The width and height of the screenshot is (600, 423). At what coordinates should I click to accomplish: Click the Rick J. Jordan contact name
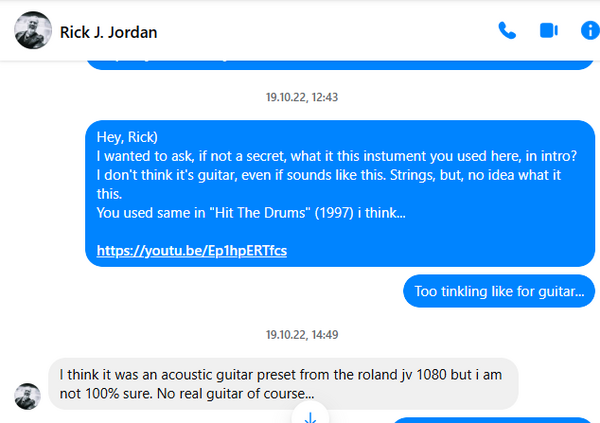108,32
